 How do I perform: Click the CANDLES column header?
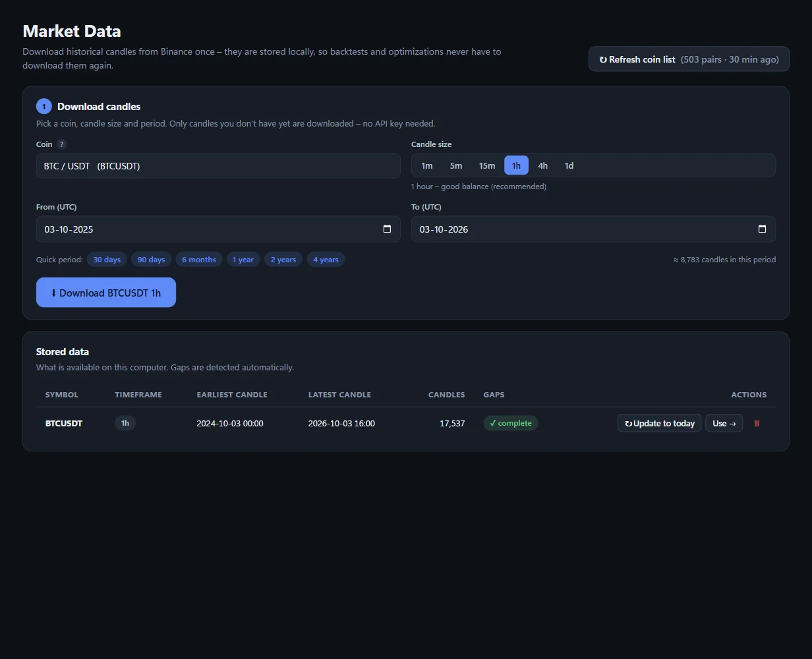click(447, 395)
